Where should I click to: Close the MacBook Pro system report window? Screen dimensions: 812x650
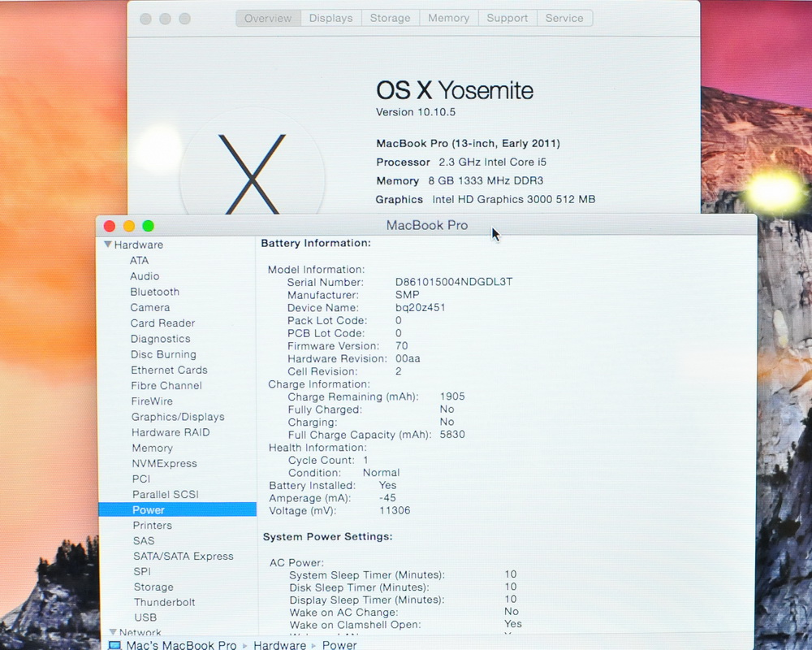(x=110, y=226)
